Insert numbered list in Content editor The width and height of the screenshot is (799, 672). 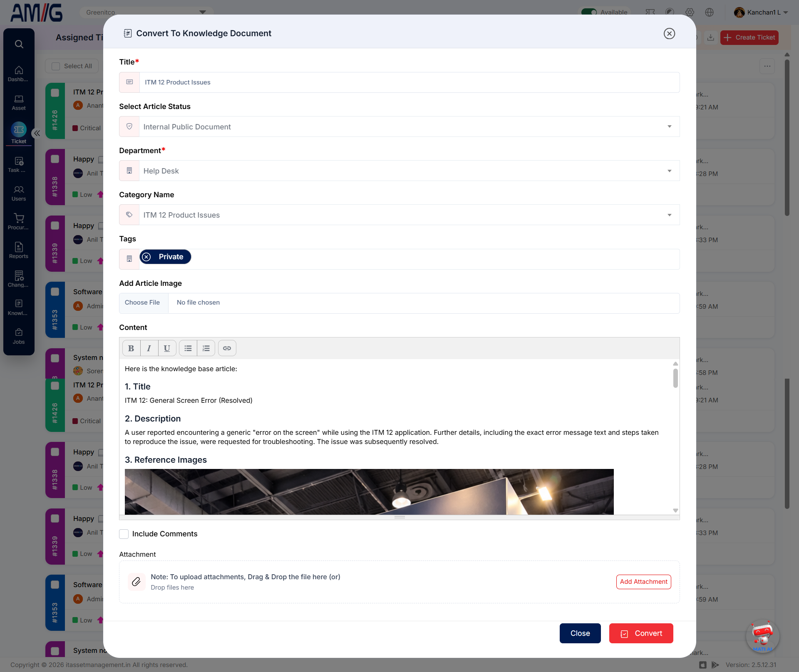click(206, 348)
